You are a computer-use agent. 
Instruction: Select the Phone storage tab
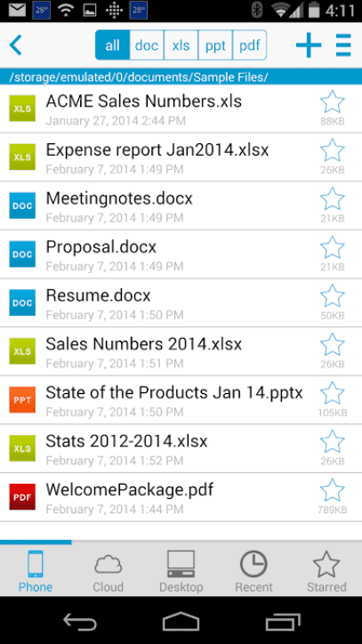coord(36,572)
